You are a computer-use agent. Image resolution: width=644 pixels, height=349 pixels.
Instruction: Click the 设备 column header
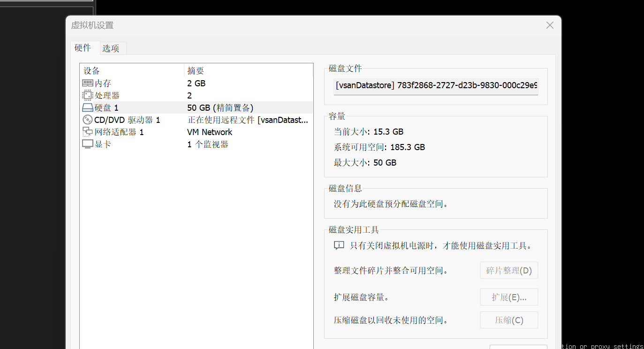pyautogui.click(x=132, y=70)
